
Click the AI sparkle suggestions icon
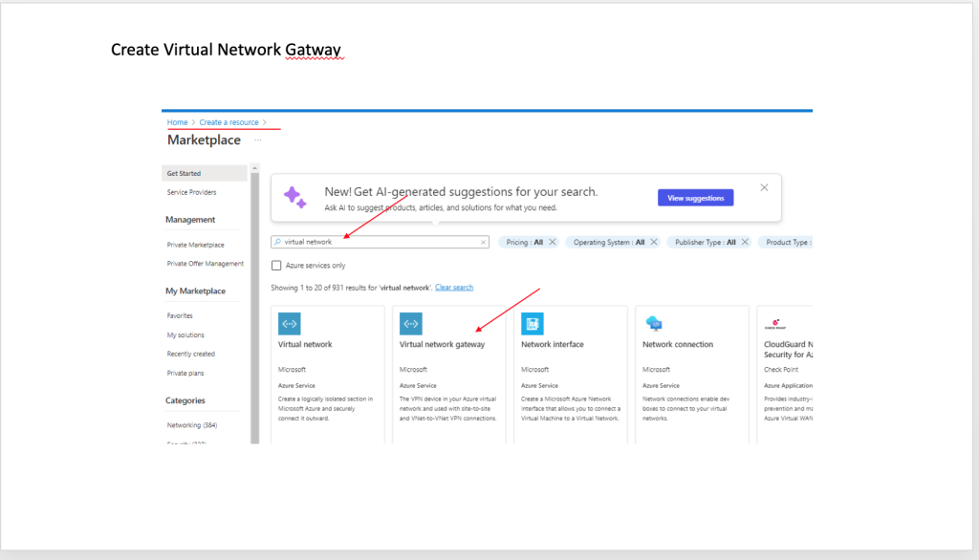(295, 198)
